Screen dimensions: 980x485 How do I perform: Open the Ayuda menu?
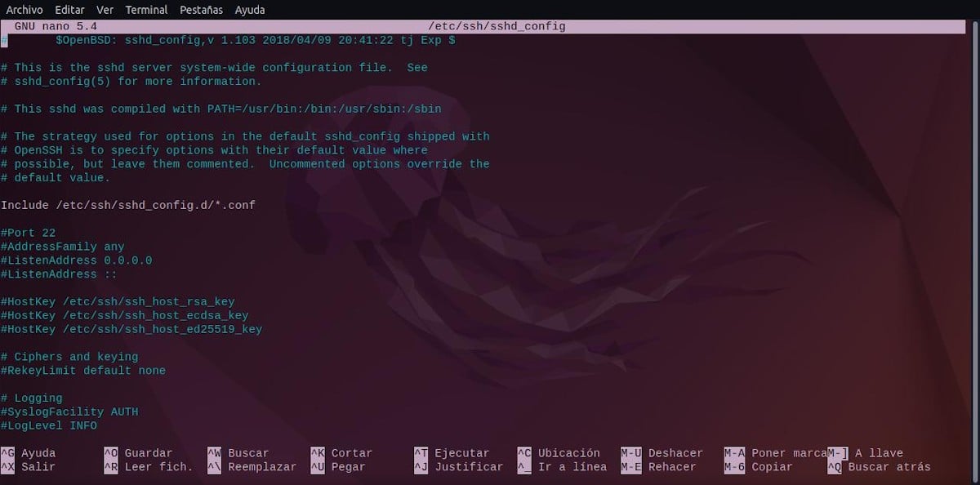click(249, 10)
